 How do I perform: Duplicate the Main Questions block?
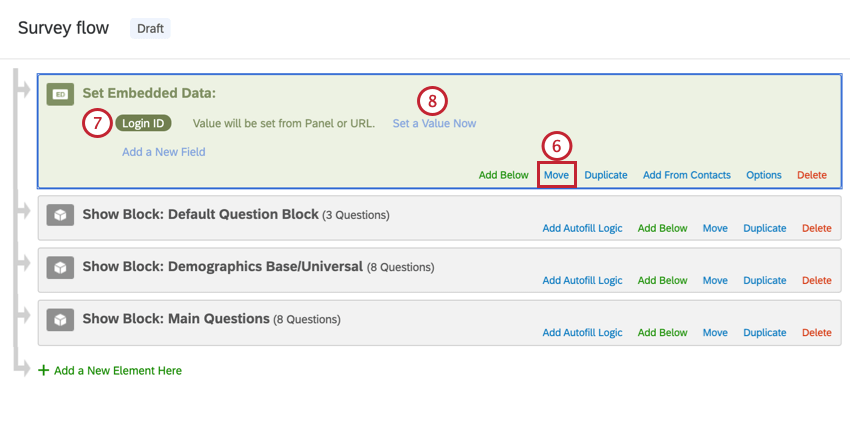pyautogui.click(x=765, y=332)
